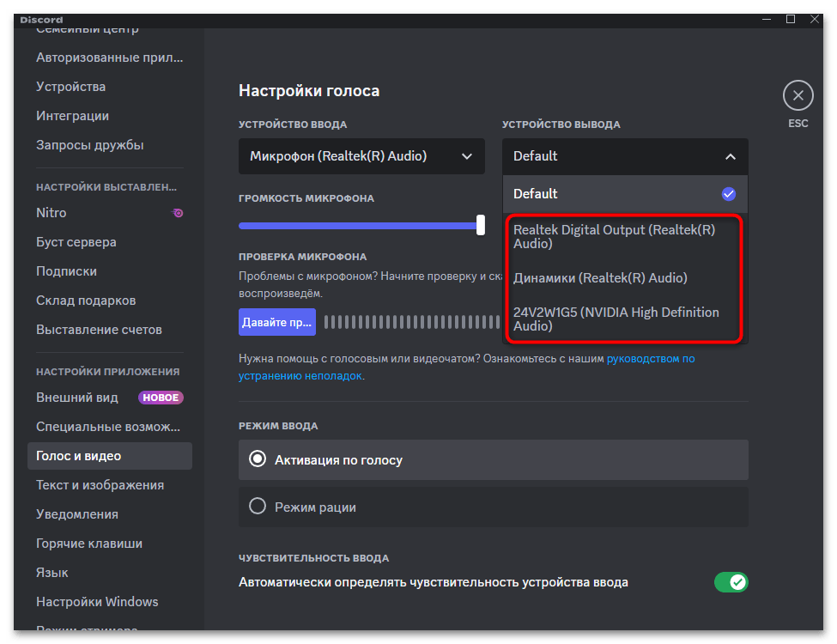Click the РЕЖИМ ВВОДА label
Screen dimensions: 837x644
(278, 426)
